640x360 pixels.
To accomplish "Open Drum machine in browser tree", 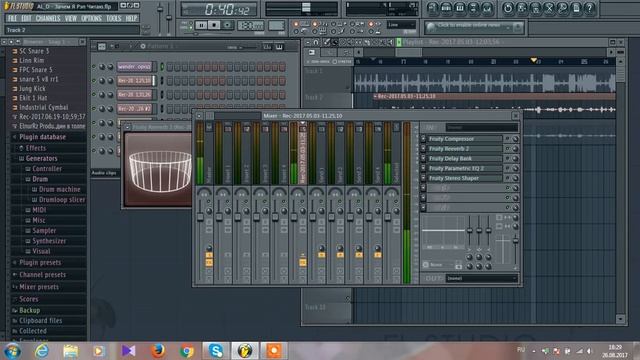I will [x=59, y=189].
